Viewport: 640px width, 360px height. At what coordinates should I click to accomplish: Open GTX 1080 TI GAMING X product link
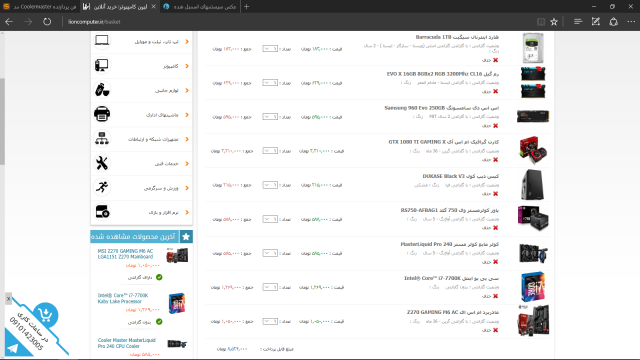(x=443, y=142)
